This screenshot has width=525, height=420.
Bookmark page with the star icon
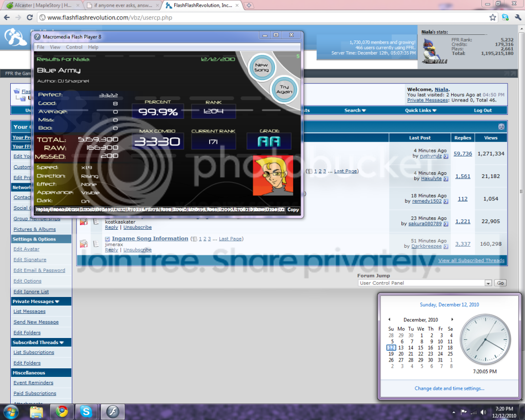point(493,17)
